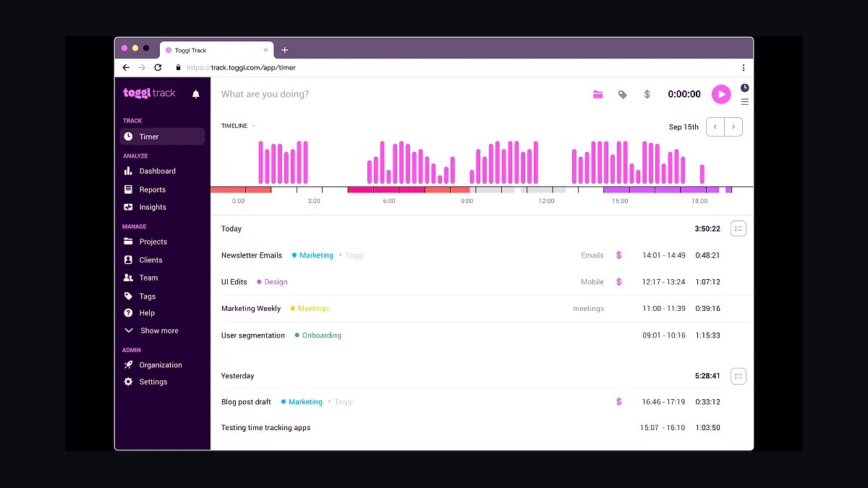This screenshot has width=868, height=488.
Task: Toggle billable on Newsletter Emails entry
Action: coord(619,255)
